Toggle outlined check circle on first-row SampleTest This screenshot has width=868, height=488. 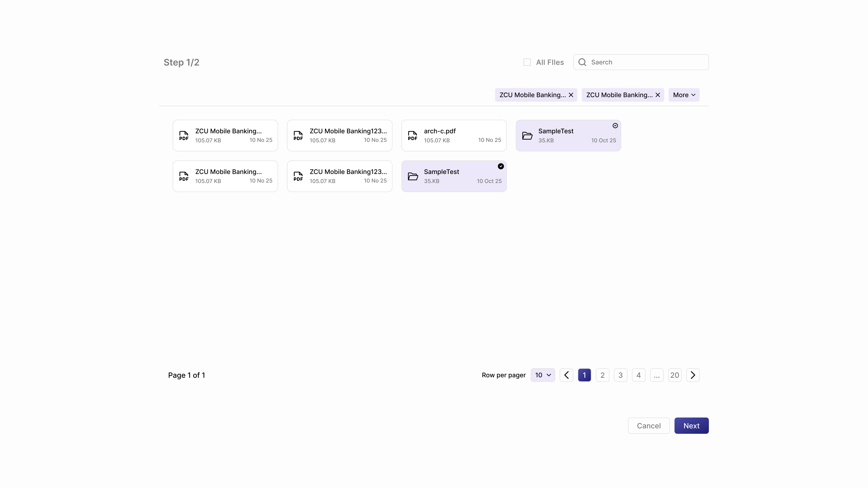click(615, 126)
